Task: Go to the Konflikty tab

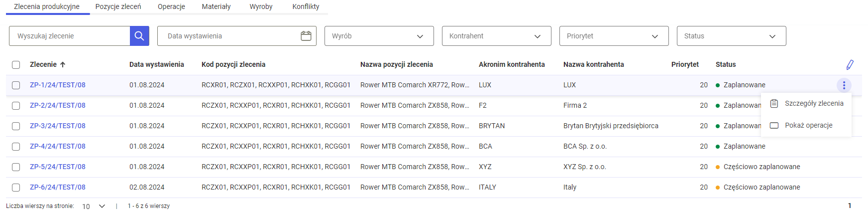Action: pos(306,6)
